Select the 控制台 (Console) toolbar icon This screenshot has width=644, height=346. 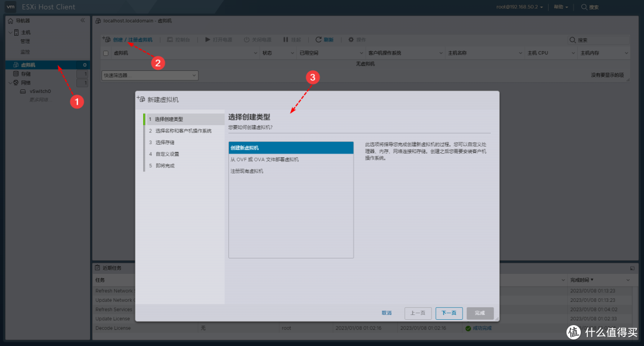(x=172, y=39)
